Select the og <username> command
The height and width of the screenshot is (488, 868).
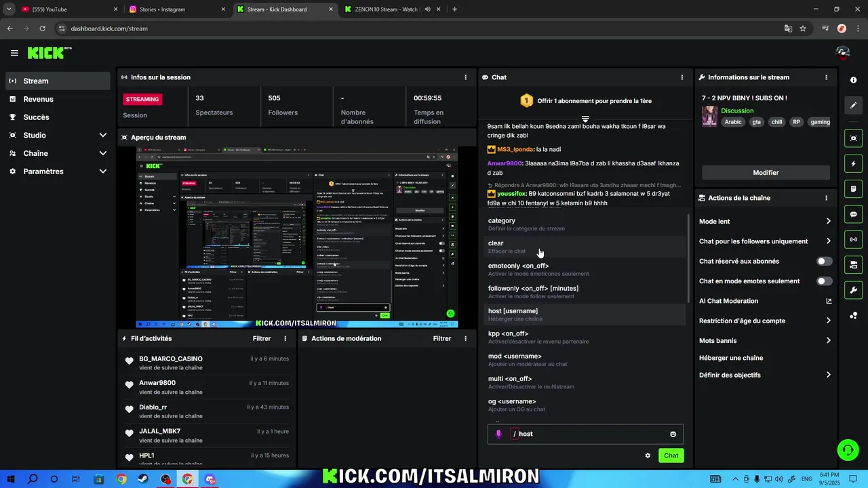[586, 405]
